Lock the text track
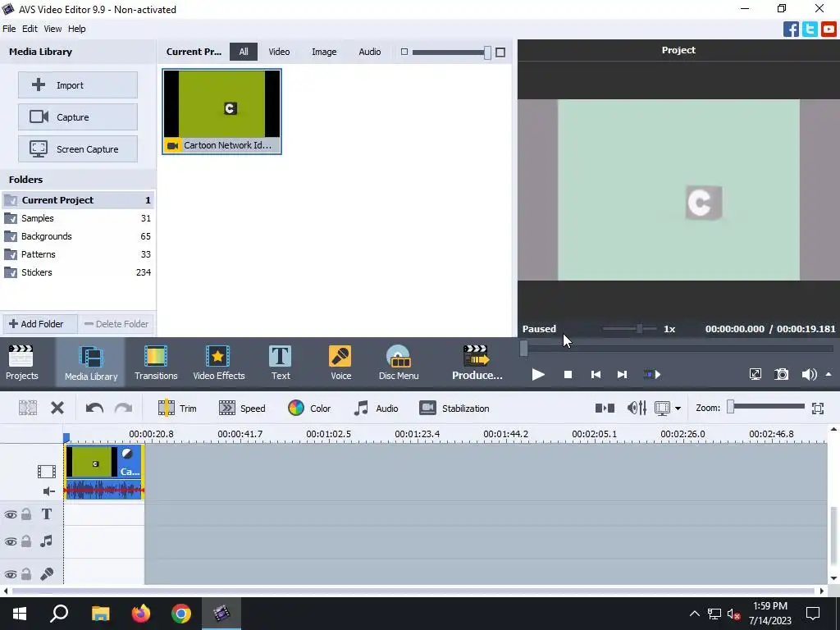This screenshot has width=840, height=630. coord(26,514)
